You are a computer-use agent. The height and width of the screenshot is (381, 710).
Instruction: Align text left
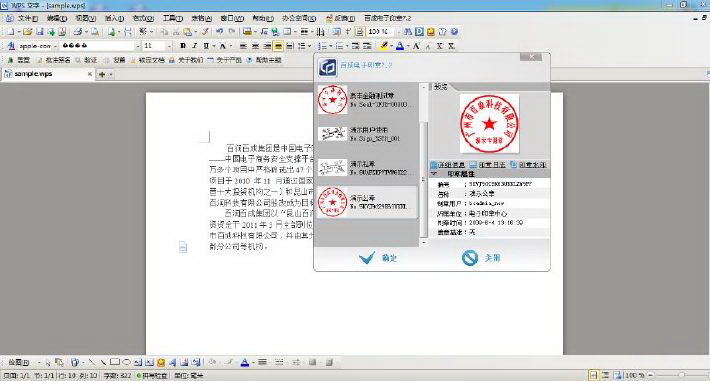(x=243, y=46)
